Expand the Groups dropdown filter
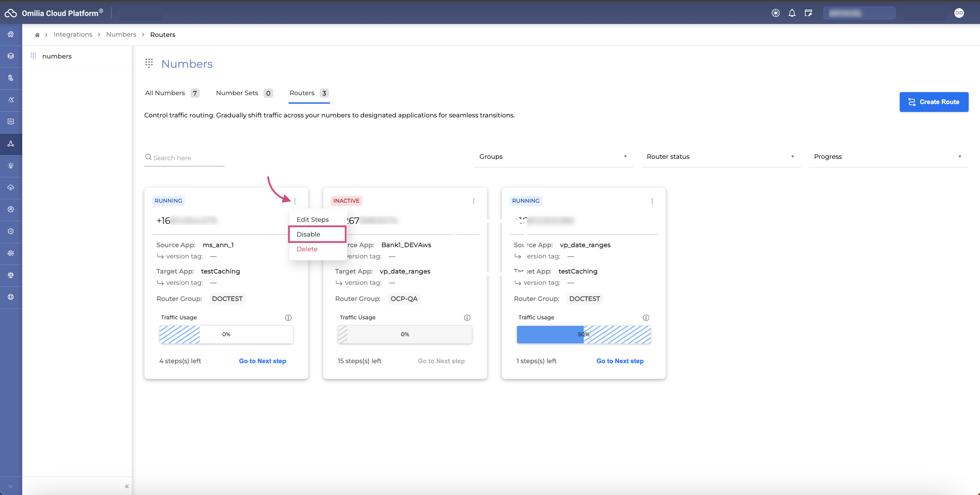 point(624,156)
